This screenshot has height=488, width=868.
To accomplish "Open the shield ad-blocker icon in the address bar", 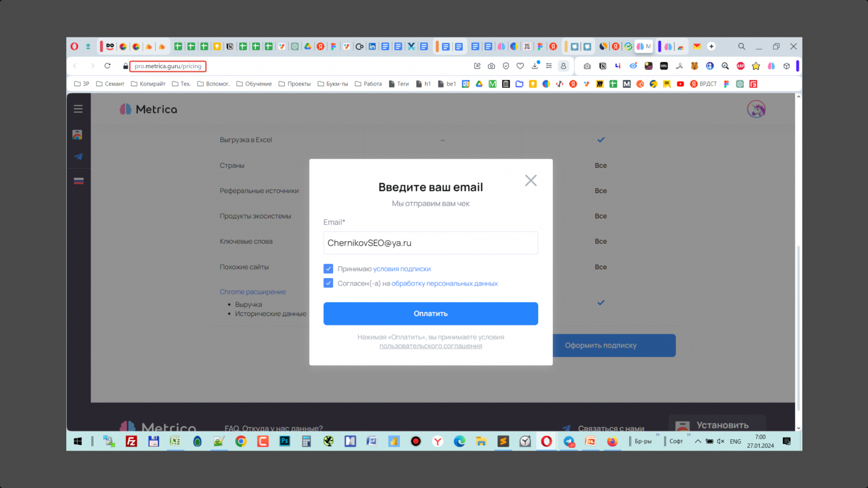I will (x=506, y=66).
